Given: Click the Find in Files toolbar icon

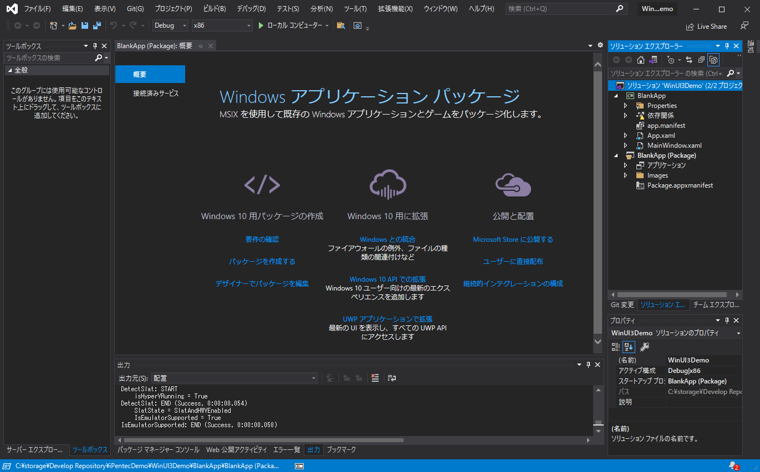Looking at the screenshot, I should (341, 26).
